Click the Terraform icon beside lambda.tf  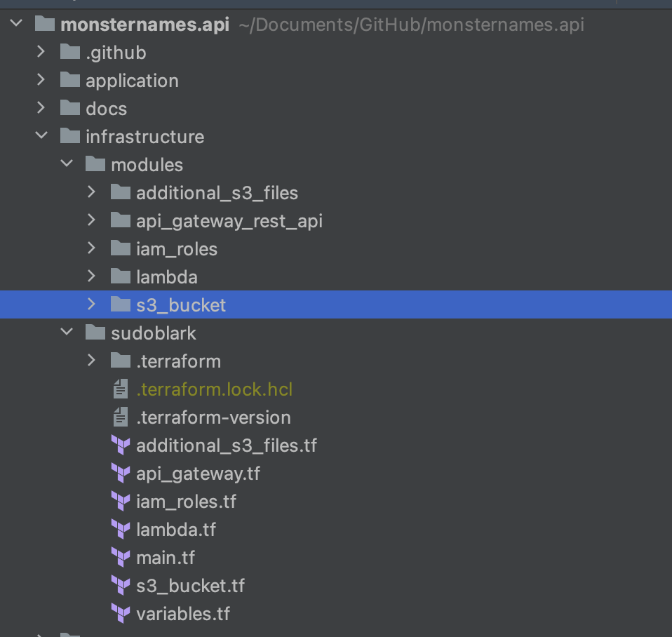coord(121,529)
